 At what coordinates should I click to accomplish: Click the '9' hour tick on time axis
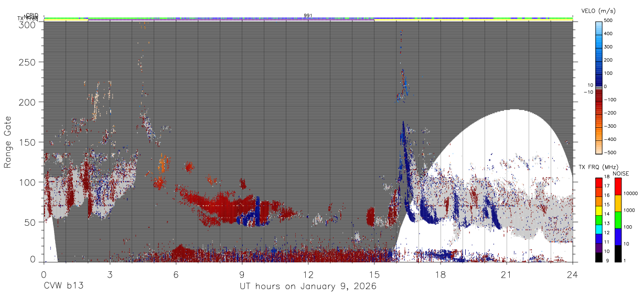tap(242, 274)
